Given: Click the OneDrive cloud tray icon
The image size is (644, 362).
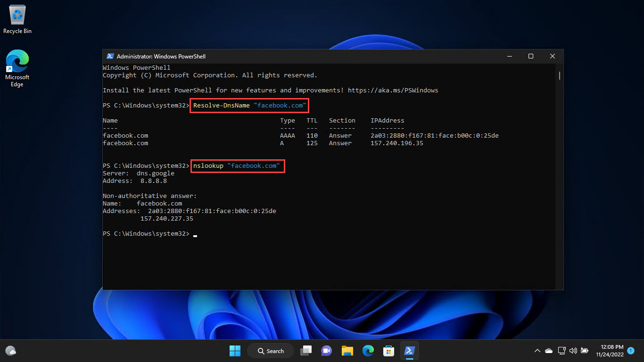Looking at the screenshot, I should 549,351.
